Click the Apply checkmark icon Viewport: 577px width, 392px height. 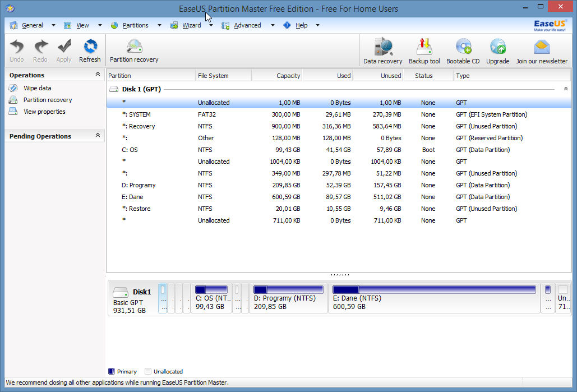point(64,47)
